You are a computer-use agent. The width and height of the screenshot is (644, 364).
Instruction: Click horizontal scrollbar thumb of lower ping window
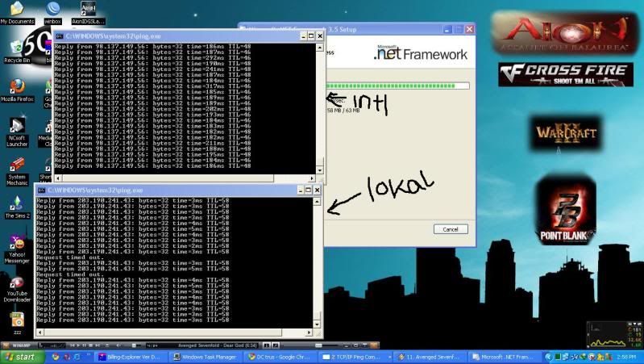[163, 333]
